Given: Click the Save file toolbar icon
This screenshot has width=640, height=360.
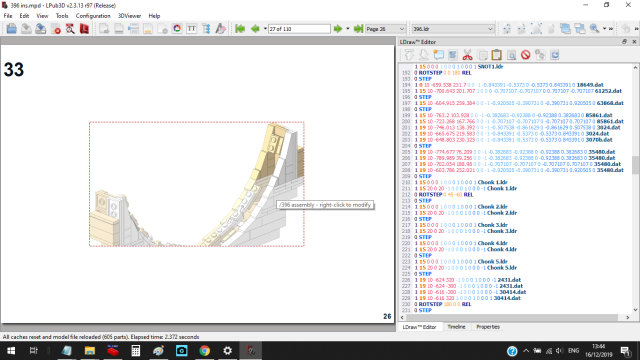Looking at the screenshot, I should tap(26, 29).
